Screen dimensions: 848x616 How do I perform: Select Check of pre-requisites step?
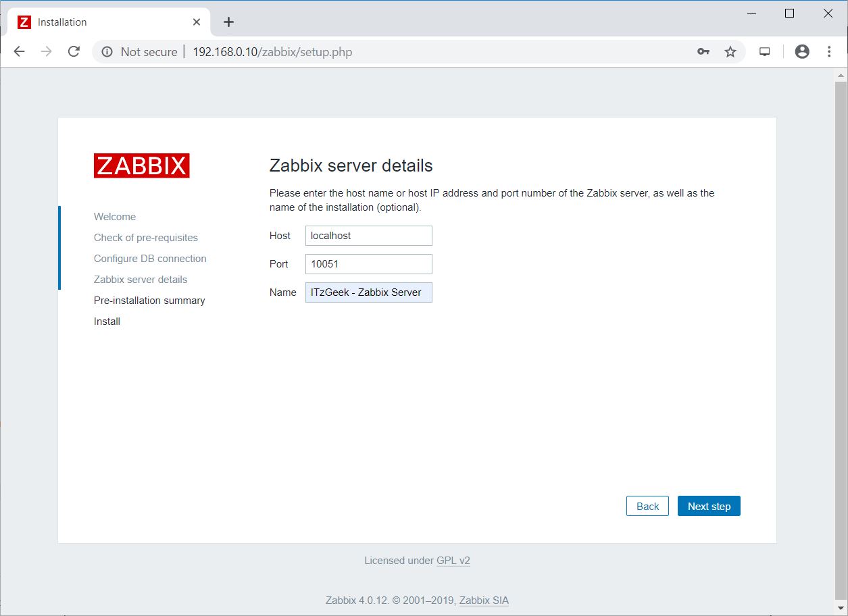coord(146,238)
